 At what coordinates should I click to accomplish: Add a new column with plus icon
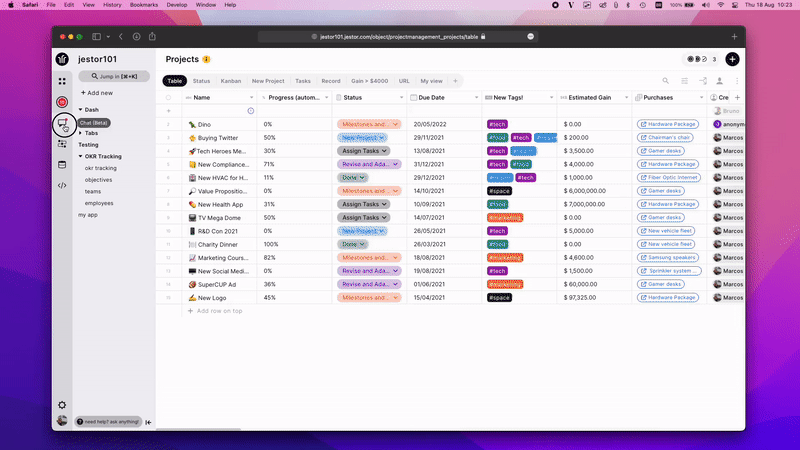[737, 97]
